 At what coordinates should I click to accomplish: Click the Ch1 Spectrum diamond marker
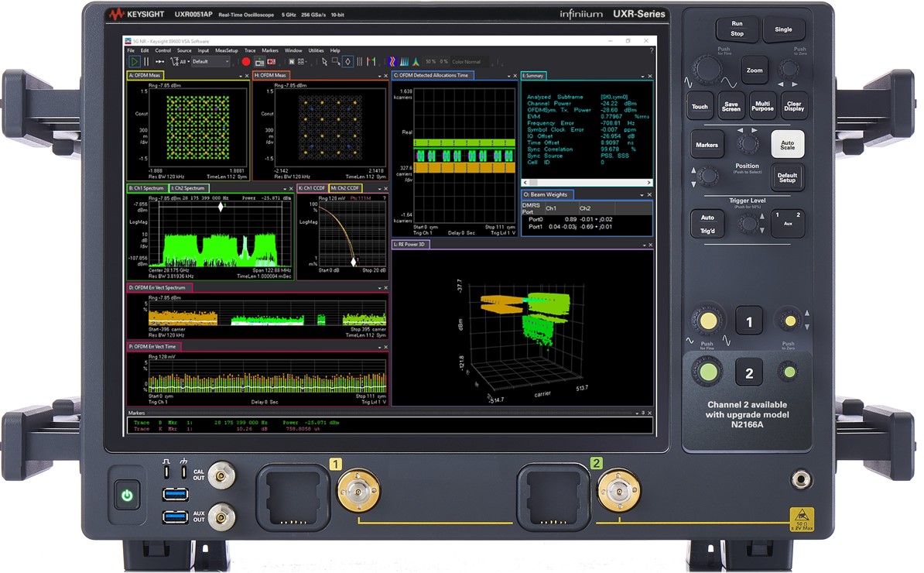(x=221, y=206)
